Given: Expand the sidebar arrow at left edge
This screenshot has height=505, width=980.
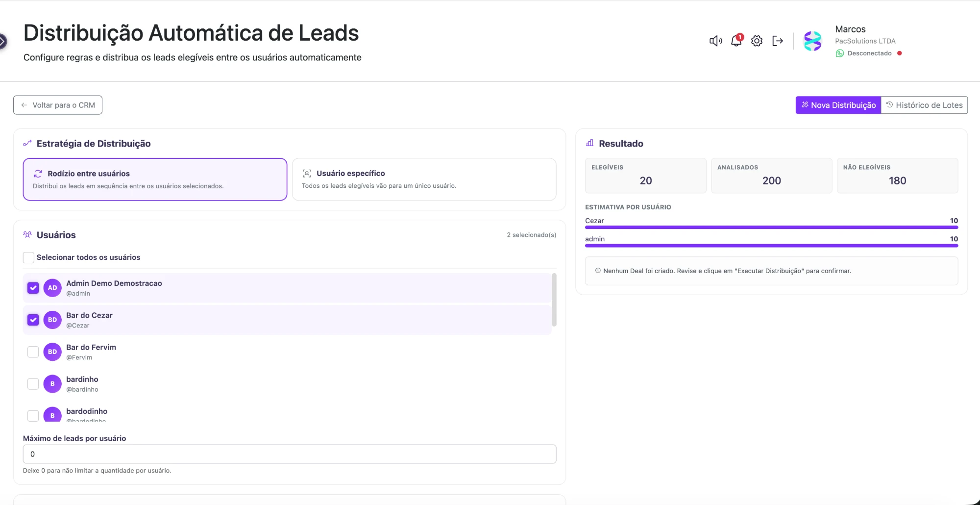Looking at the screenshot, I should pos(3,42).
